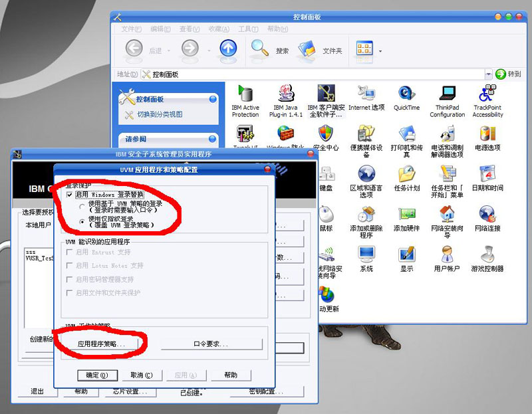Click the 口令要求... button
Screen dimensions: 532x414
[211, 344]
